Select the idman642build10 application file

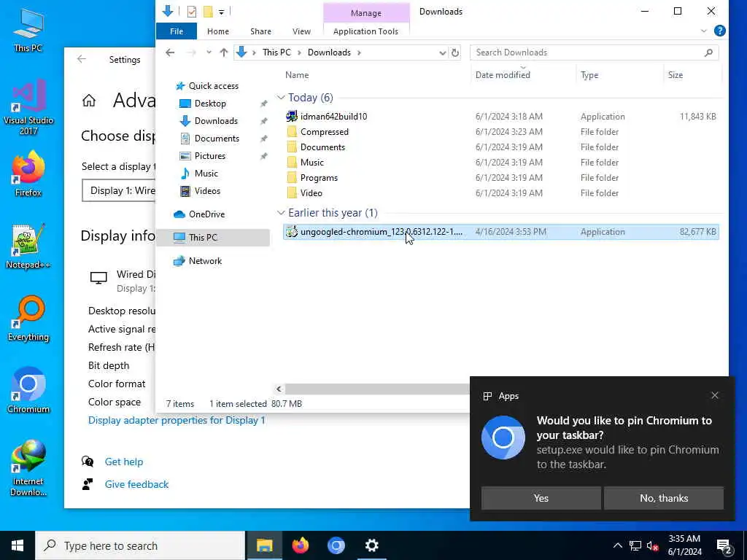click(500, 116)
